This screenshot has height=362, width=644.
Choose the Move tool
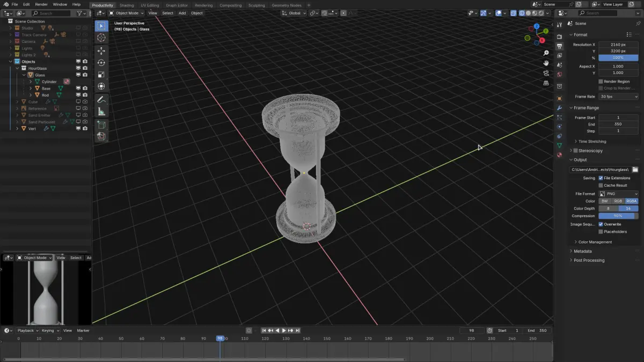[x=101, y=51]
